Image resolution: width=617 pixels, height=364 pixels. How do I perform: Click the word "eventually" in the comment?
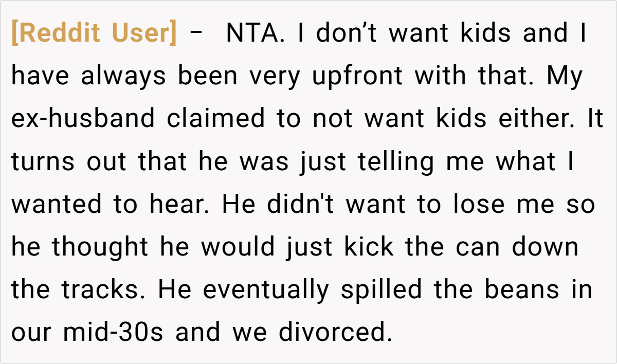265,290
